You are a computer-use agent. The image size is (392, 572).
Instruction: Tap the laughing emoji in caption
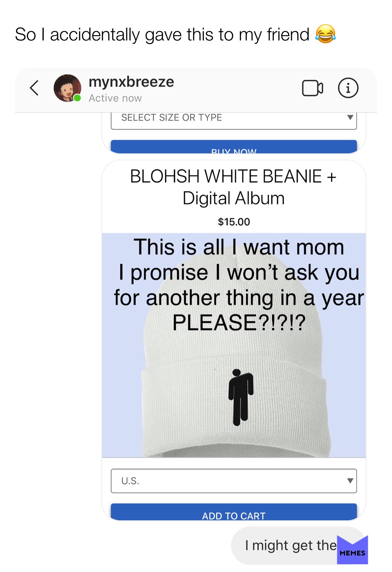click(325, 34)
